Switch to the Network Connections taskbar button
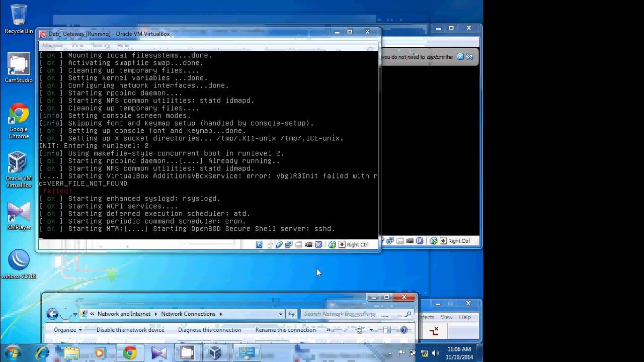 tap(247, 353)
